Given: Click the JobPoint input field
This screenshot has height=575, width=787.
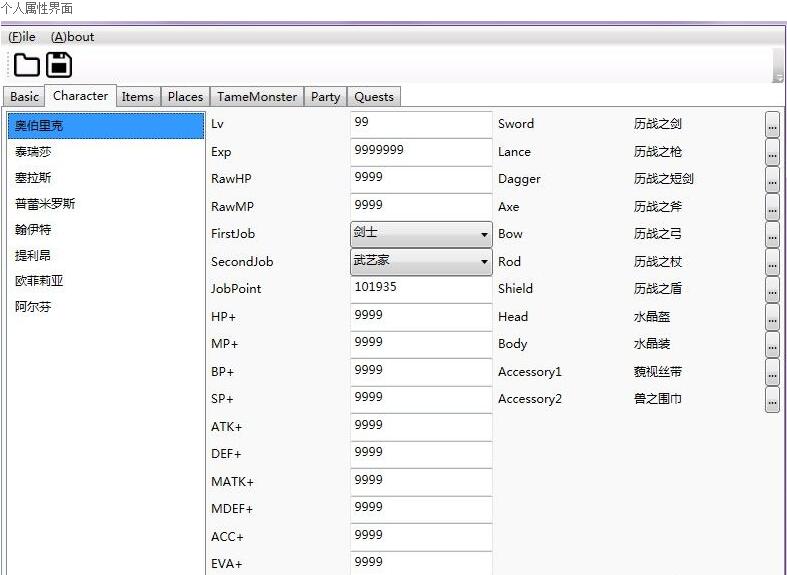Looking at the screenshot, I should point(421,290).
